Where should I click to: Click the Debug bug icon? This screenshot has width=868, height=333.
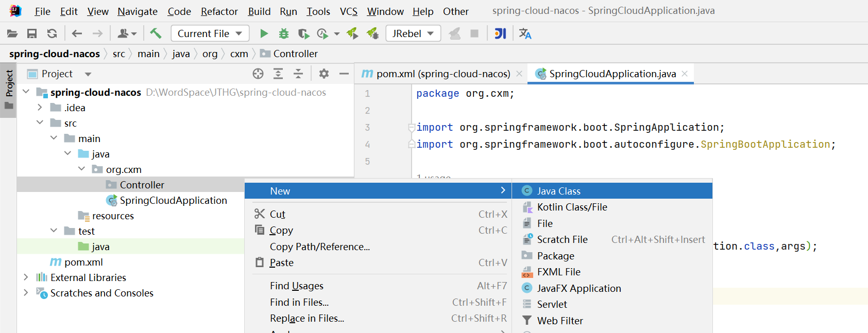point(283,34)
